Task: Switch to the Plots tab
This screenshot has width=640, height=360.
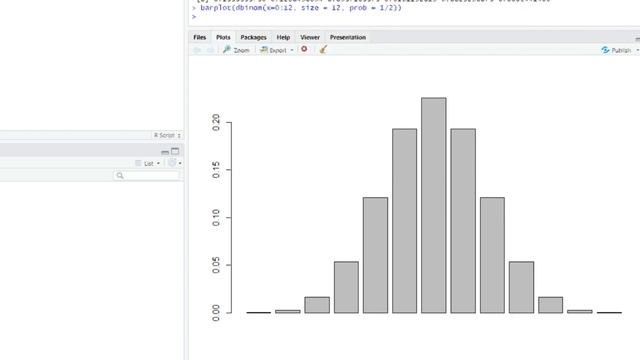Action: 223,37
